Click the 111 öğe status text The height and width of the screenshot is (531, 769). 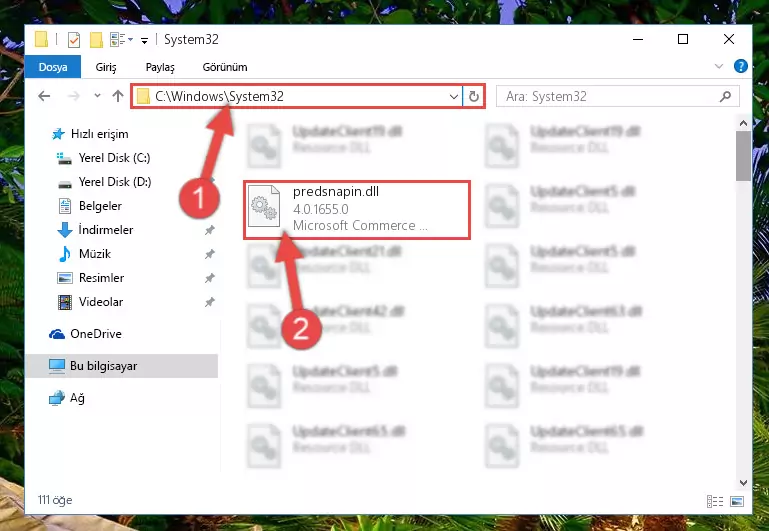(55, 500)
